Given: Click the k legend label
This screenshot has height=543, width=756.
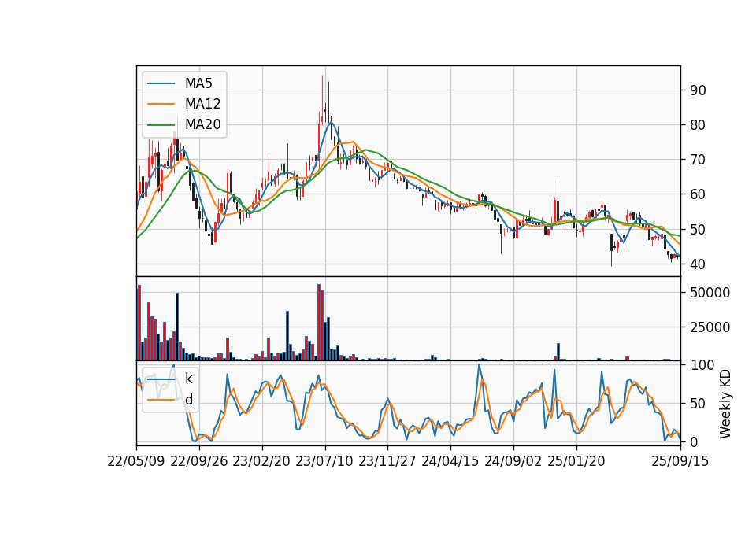Looking at the screenshot, I should [x=188, y=379].
